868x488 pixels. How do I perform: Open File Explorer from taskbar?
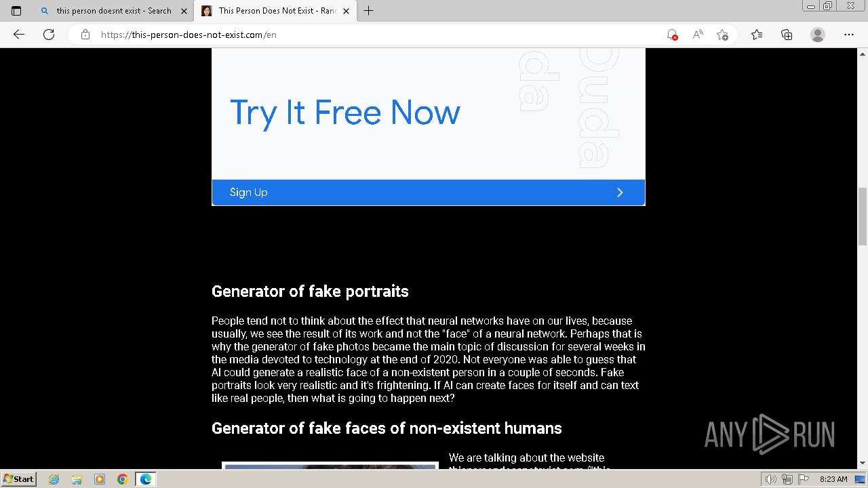click(77, 479)
